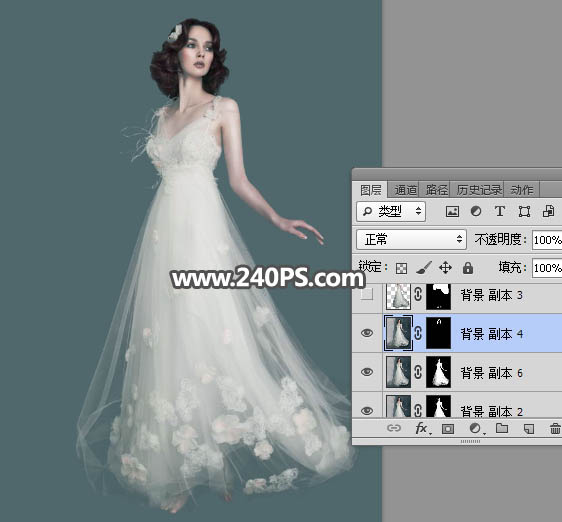Toggle lock all padlock icon
This screenshot has height=522, width=562.
click(x=468, y=268)
